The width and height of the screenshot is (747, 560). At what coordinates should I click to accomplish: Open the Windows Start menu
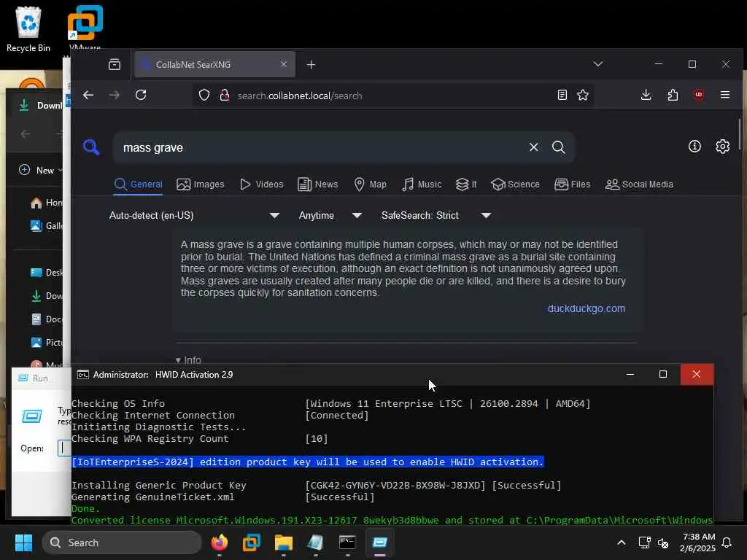(23, 542)
